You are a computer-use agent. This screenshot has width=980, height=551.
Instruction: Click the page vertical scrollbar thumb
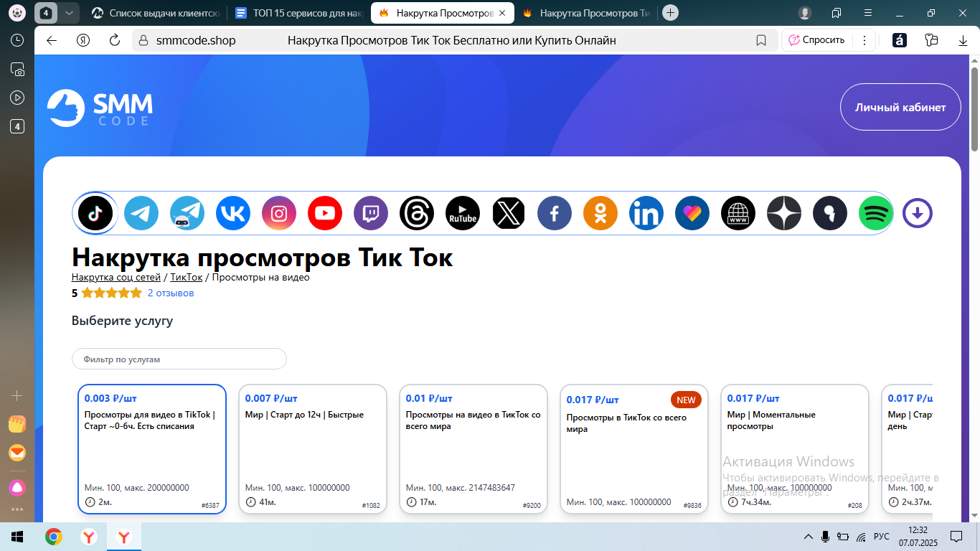pos(975,109)
